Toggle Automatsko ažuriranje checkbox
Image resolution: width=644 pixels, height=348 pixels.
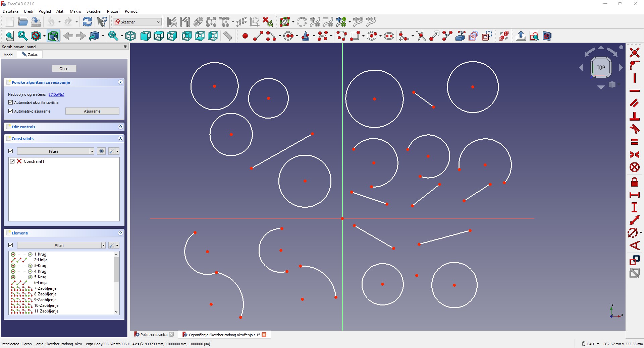coord(11,111)
